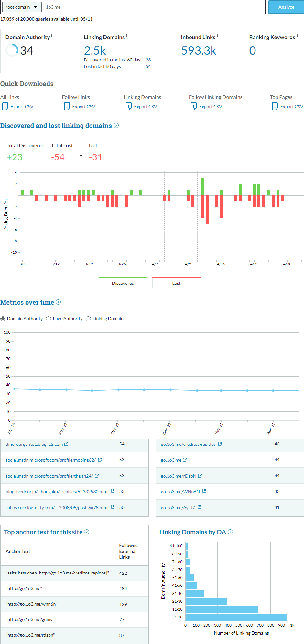Click the Analyze button
Screen dimensions: 304x644
point(286,7)
